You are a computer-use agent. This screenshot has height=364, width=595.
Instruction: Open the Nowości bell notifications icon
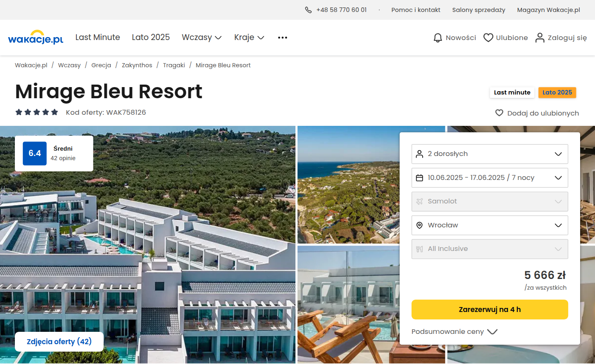coord(438,38)
